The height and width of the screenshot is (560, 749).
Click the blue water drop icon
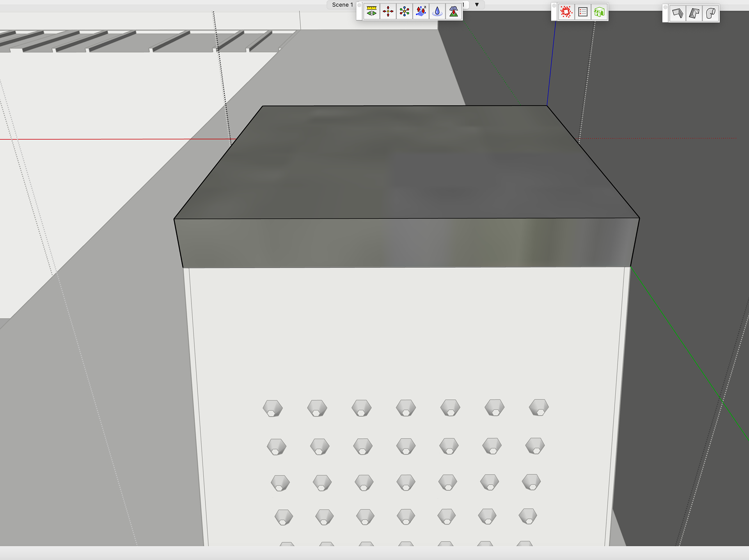click(437, 12)
